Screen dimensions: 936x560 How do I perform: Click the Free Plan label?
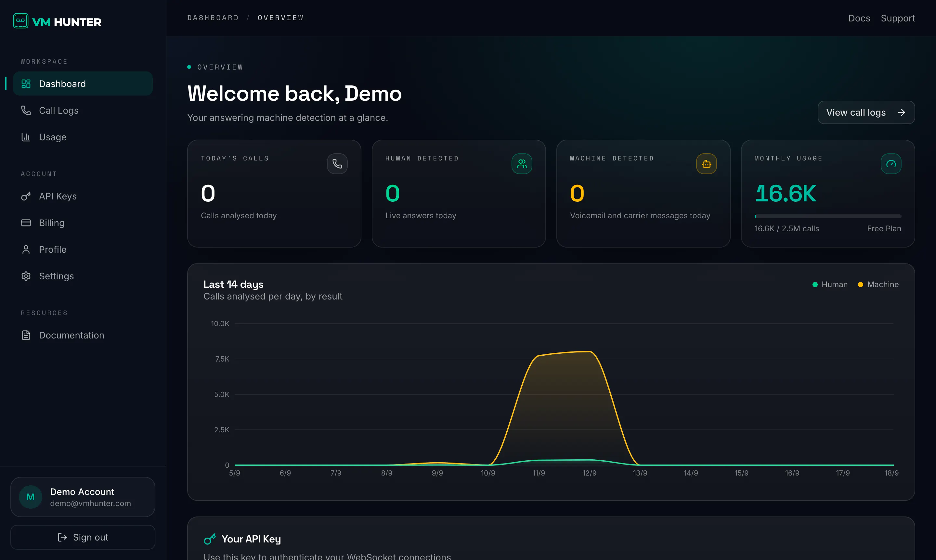coord(884,228)
